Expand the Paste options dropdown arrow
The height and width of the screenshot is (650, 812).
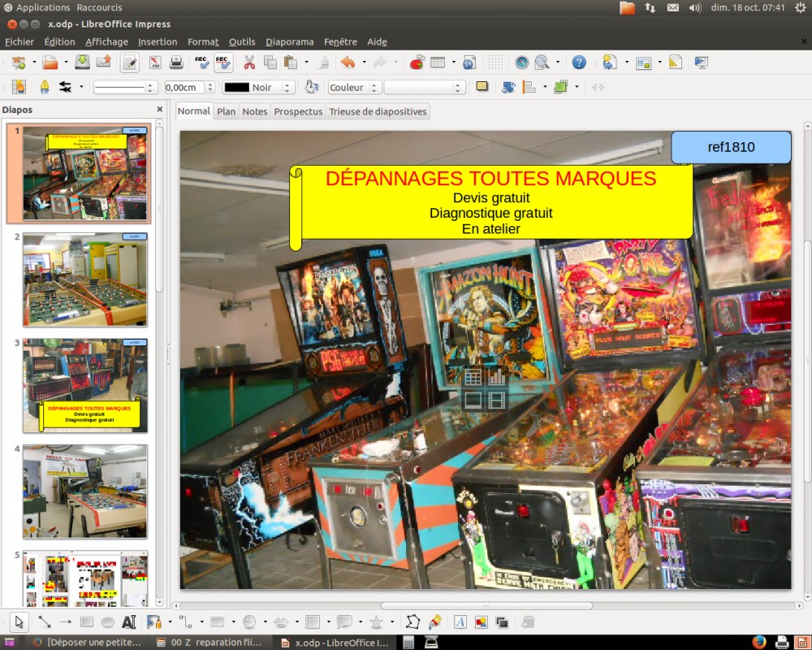[307, 63]
